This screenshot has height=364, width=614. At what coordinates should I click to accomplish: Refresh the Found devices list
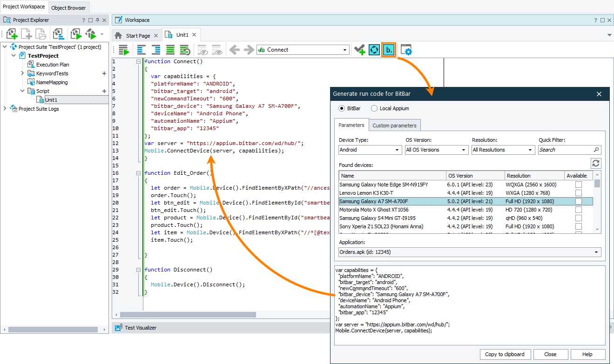pos(596,163)
